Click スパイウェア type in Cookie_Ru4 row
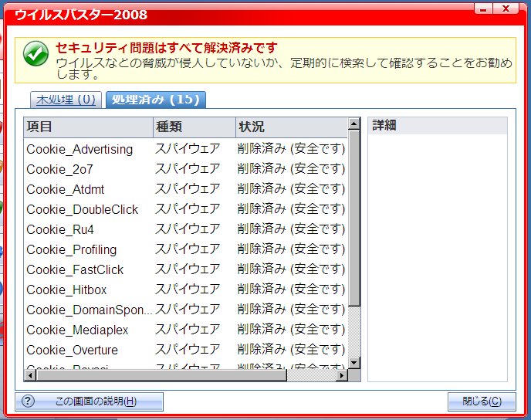 (x=188, y=229)
